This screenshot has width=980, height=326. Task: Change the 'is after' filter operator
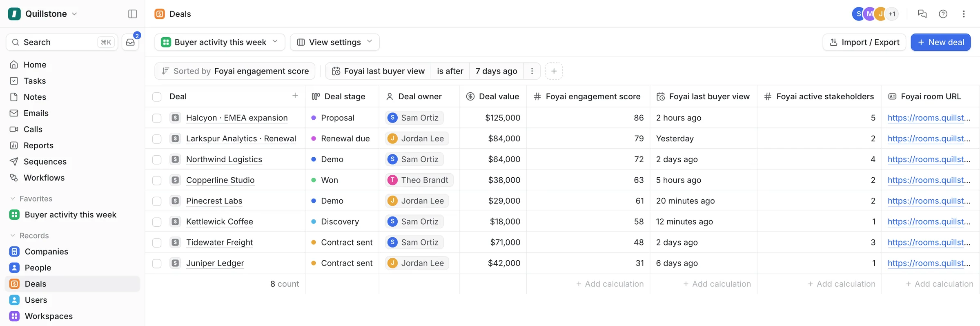[450, 71]
